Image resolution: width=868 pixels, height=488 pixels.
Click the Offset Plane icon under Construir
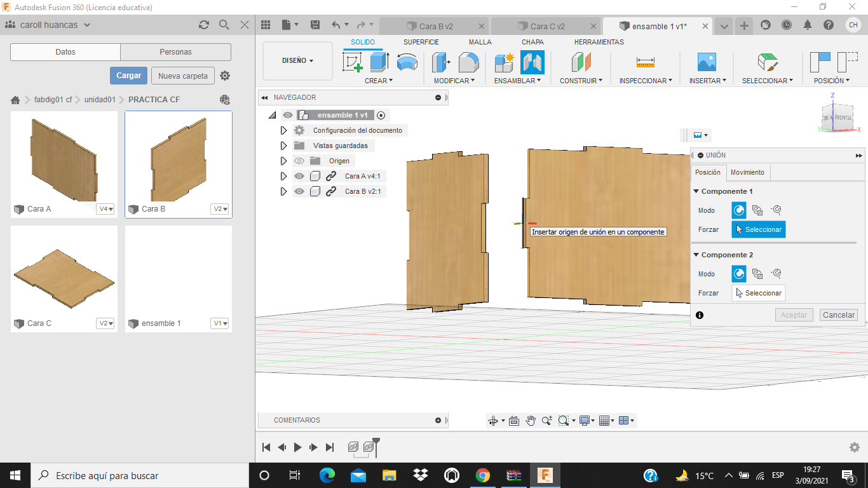coord(581,62)
